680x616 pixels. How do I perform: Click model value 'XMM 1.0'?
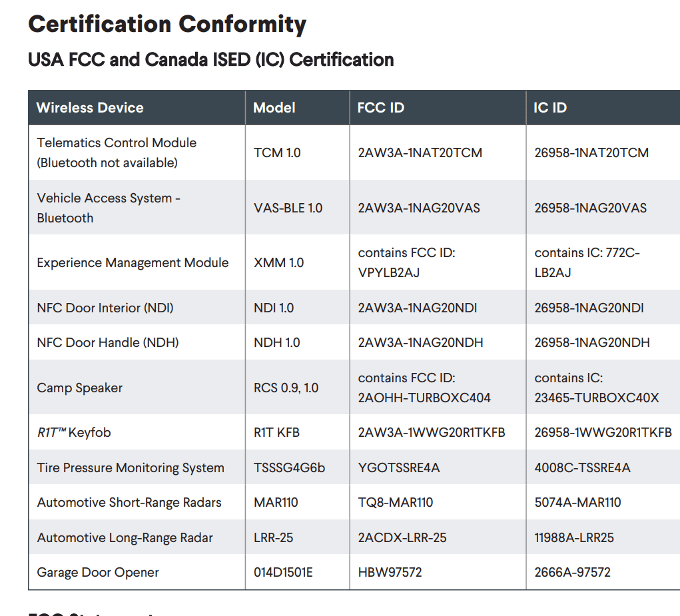(278, 262)
